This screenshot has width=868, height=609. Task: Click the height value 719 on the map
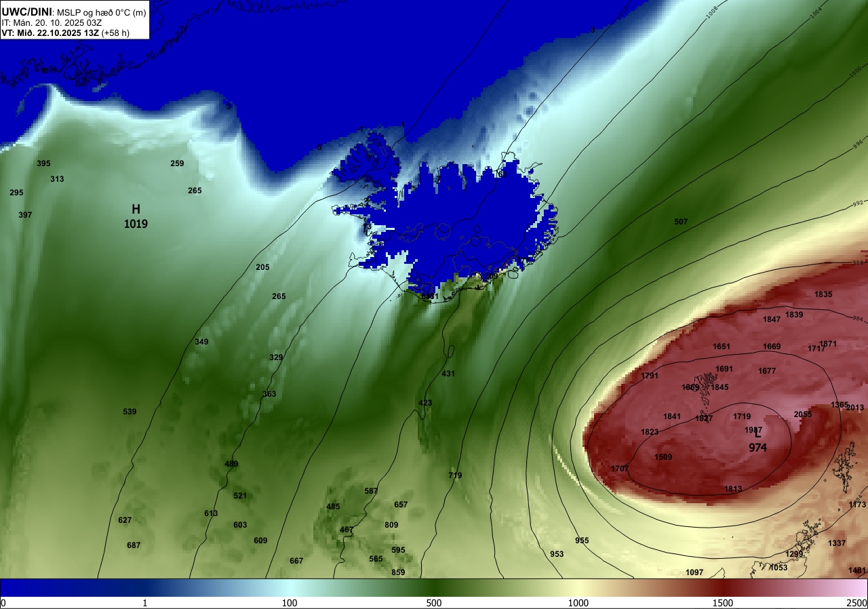[x=455, y=475]
